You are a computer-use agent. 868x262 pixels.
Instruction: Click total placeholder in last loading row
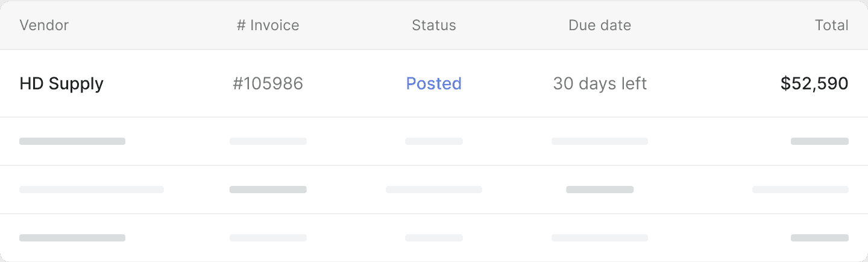(820, 238)
